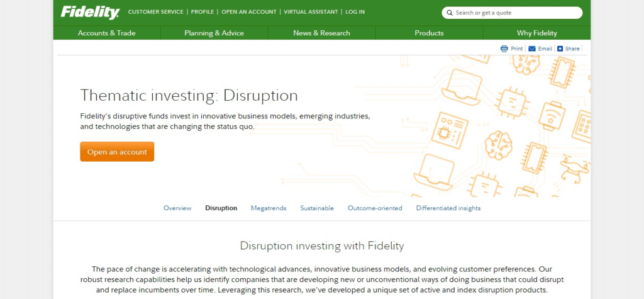Viewport: 644px width, 299px height.
Task: Expand the Planning & Advice menu
Action: tap(214, 33)
